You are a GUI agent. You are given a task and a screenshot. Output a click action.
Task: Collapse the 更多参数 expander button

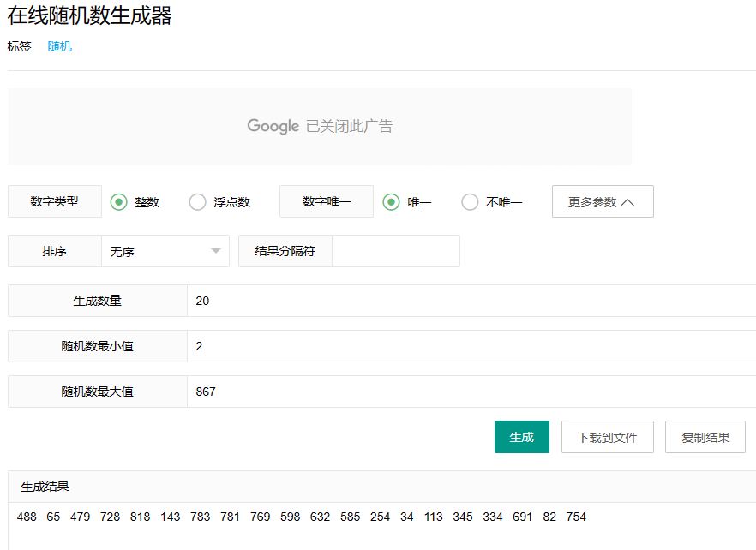[x=603, y=201]
